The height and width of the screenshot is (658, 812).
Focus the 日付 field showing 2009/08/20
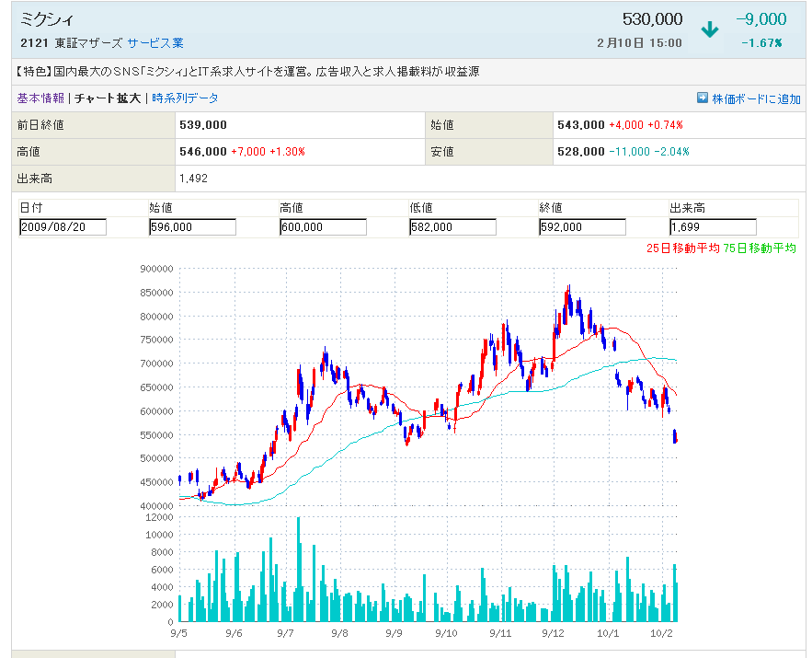point(63,227)
